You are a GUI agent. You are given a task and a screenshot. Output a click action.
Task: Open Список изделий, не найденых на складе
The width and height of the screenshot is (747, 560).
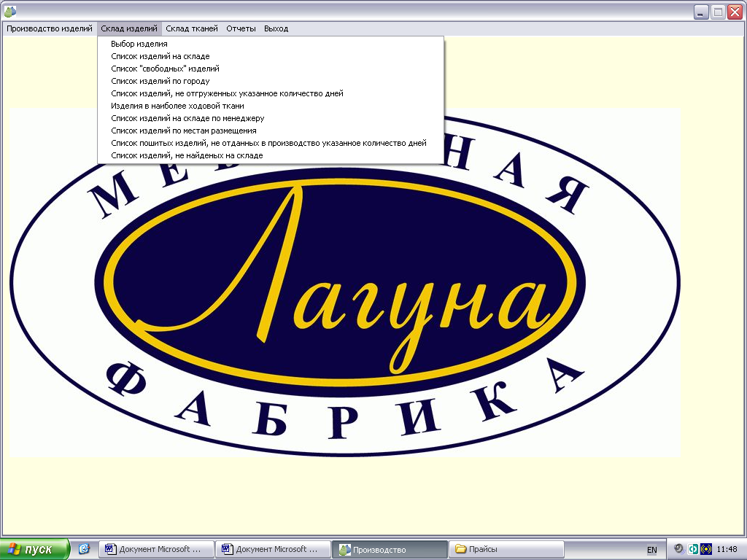coord(271,155)
